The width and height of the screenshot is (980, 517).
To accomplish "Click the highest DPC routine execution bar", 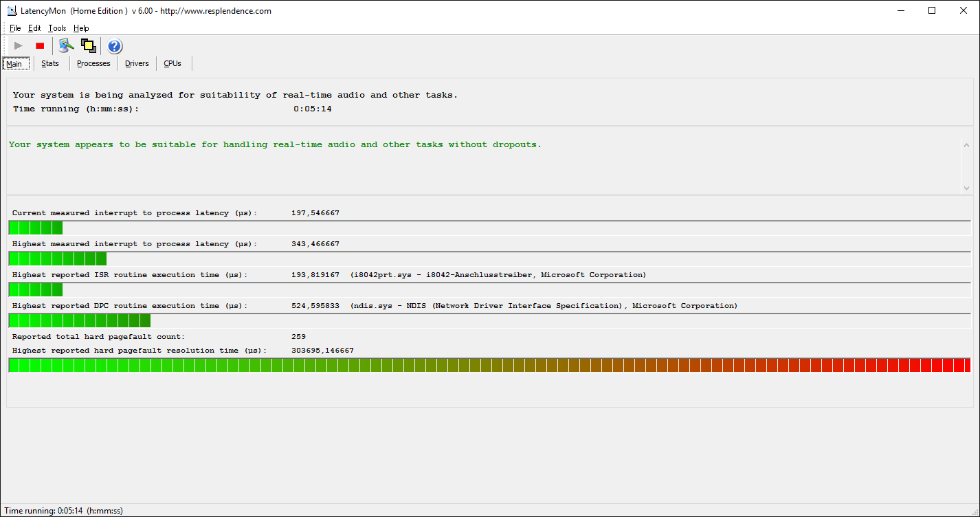I will [x=489, y=320].
